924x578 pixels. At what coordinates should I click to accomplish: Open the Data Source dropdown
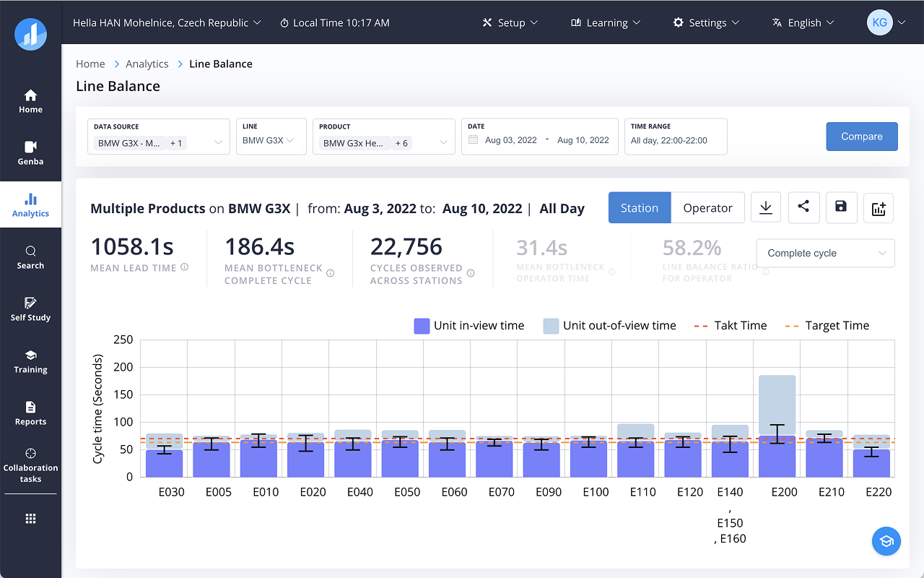coord(159,137)
